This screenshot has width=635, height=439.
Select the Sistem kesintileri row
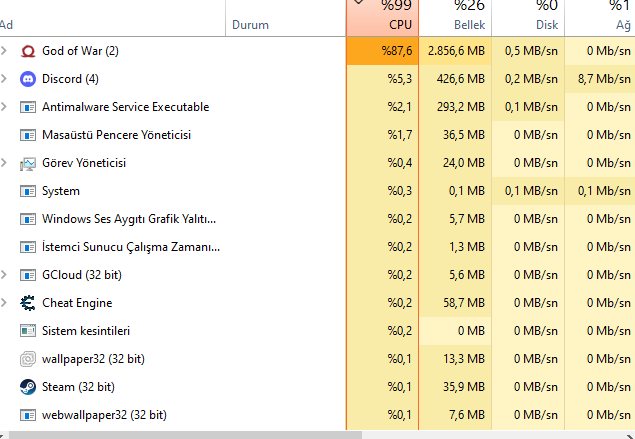(x=150, y=331)
